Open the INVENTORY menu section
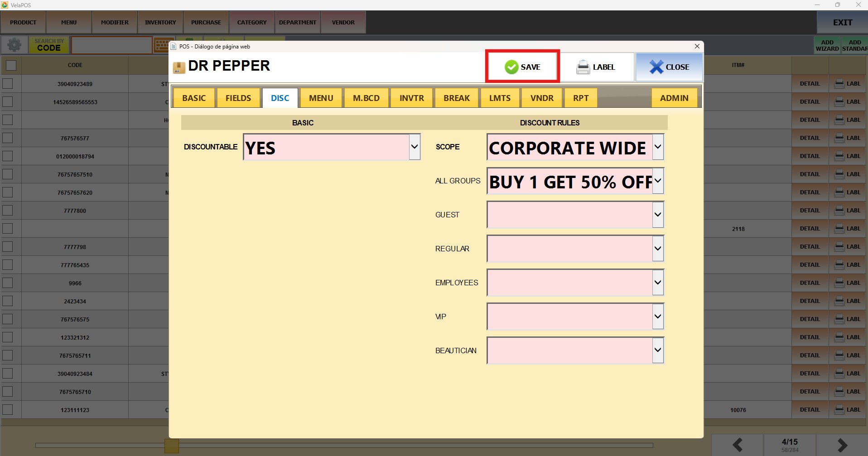Viewport: 868px width, 456px height. pos(160,22)
